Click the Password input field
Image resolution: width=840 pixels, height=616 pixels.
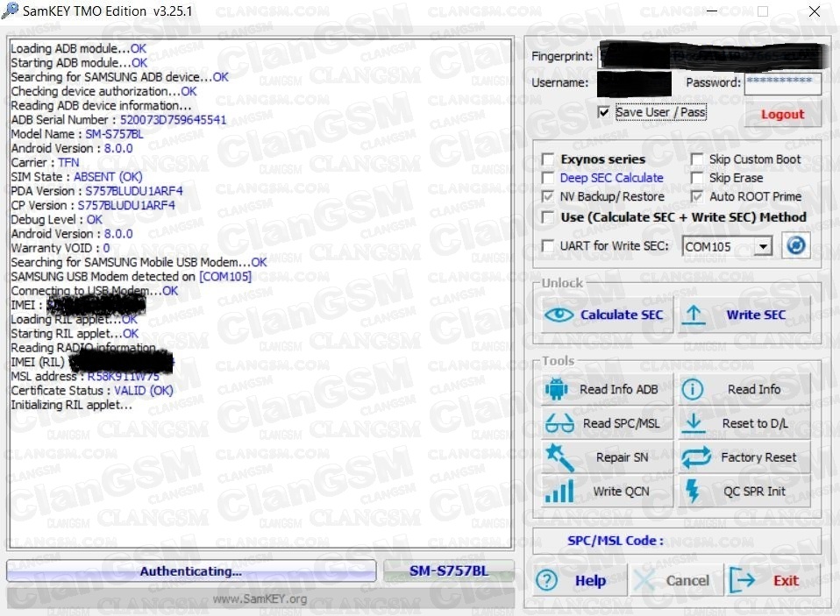click(782, 83)
